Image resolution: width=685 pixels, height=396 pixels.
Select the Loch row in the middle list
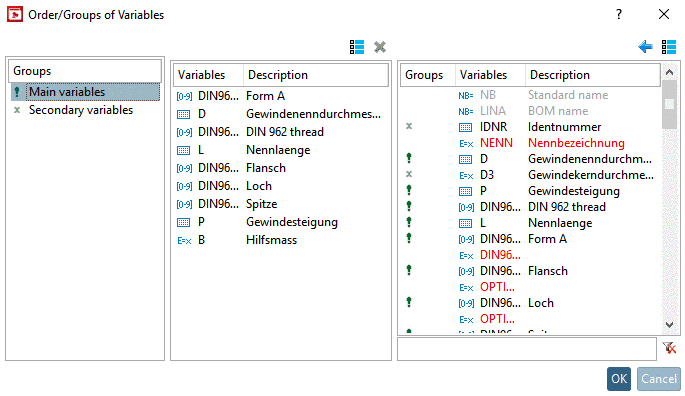coord(280,186)
